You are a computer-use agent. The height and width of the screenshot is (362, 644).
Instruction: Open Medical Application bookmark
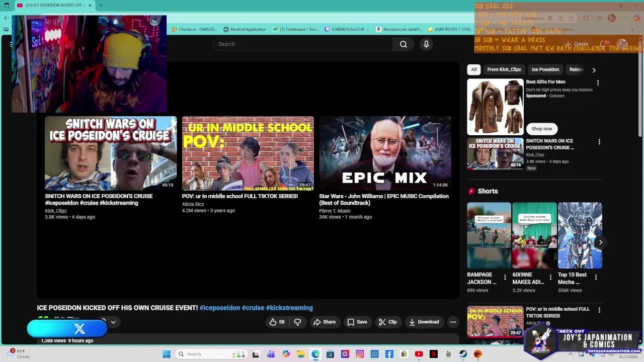pyautogui.click(x=245, y=29)
